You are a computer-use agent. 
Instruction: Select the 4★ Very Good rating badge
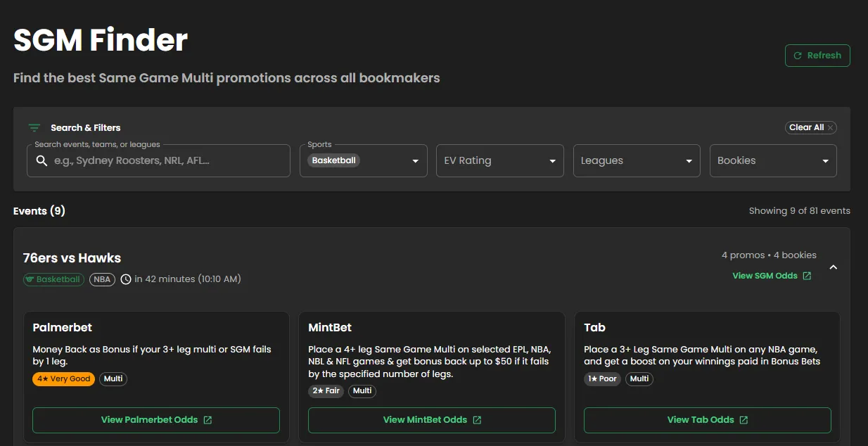pyautogui.click(x=63, y=378)
